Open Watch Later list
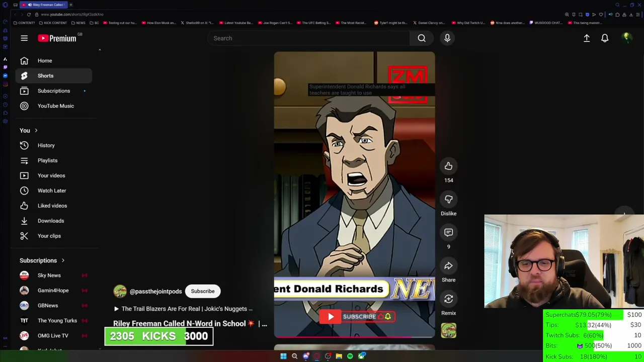Screen dimensions: 644x362 pos(54,191)
